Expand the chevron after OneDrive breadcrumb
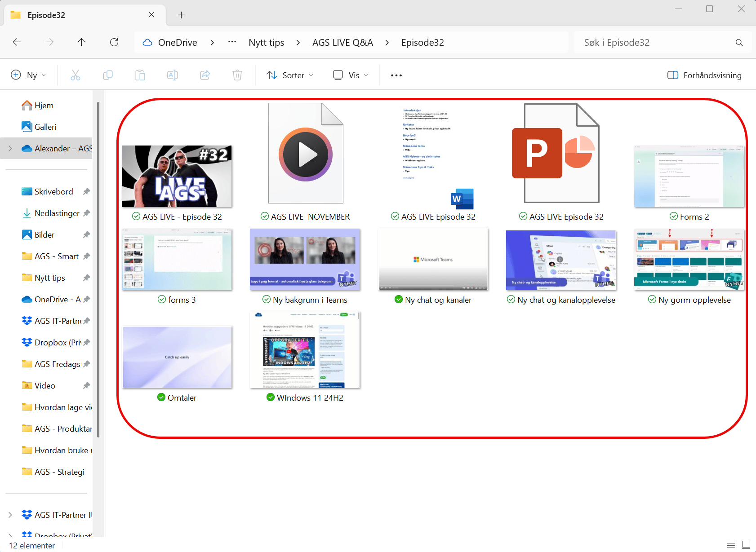Screen dimensions: 756x552 tap(212, 43)
